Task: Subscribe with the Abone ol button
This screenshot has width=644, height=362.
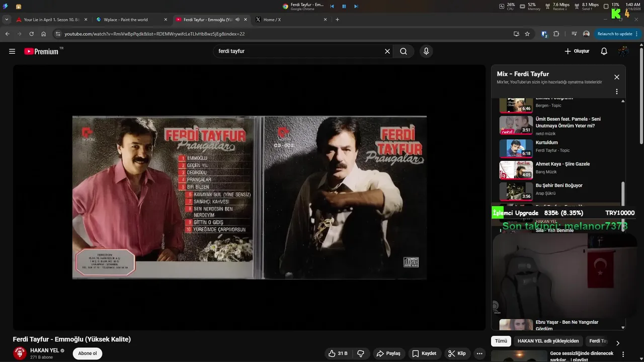Action: 88,353
